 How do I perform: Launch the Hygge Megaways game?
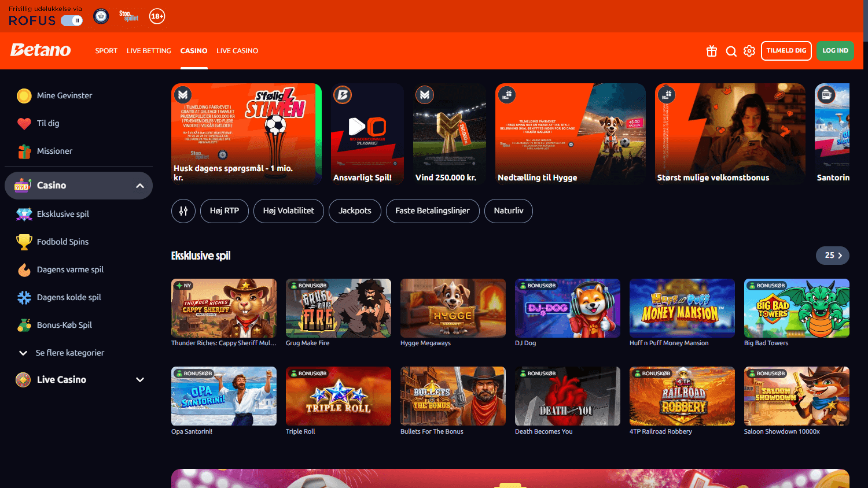point(453,308)
